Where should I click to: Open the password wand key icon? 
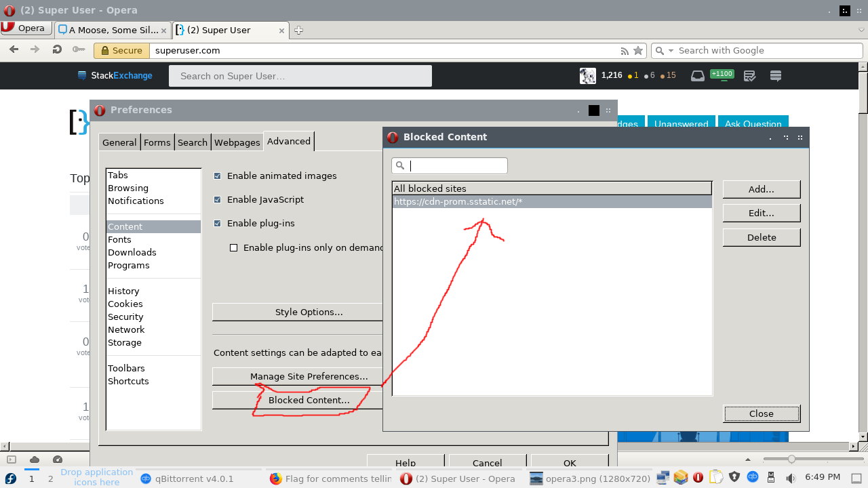[79, 49]
